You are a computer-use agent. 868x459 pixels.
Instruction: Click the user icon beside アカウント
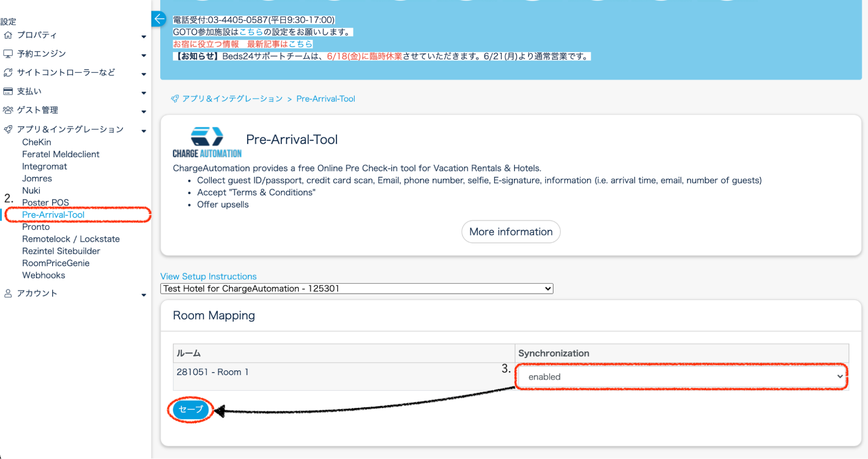point(8,294)
